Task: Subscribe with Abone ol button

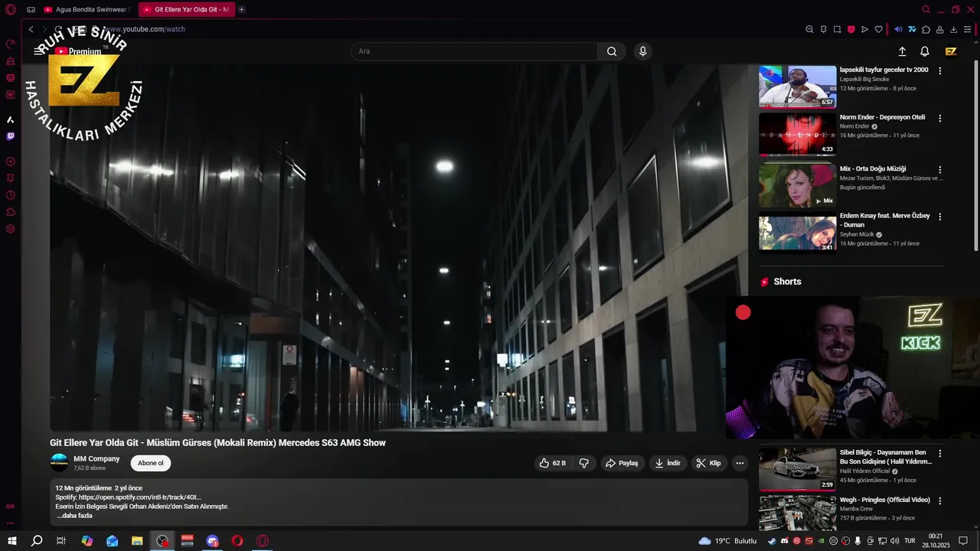Action: coord(150,463)
